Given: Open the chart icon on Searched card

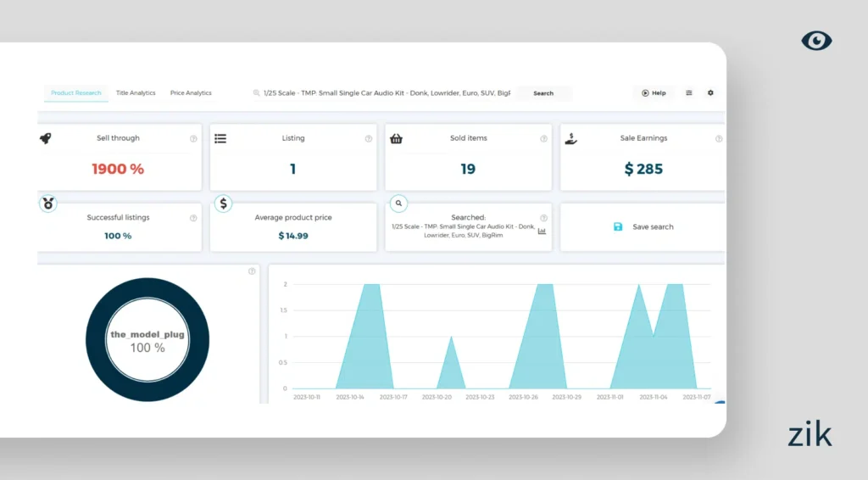Looking at the screenshot, I should pos(542,231).
